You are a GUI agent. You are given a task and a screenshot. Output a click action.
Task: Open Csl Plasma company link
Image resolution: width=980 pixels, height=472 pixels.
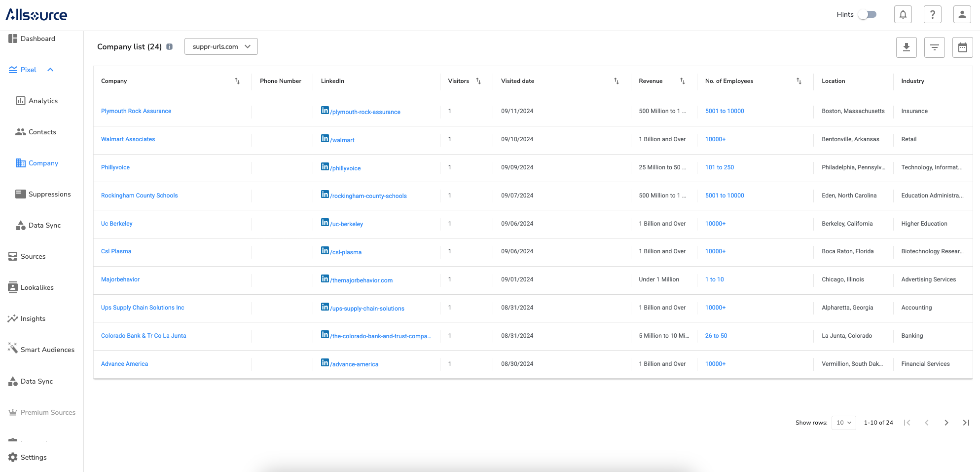pyautogui.click(x=116, y=251)
